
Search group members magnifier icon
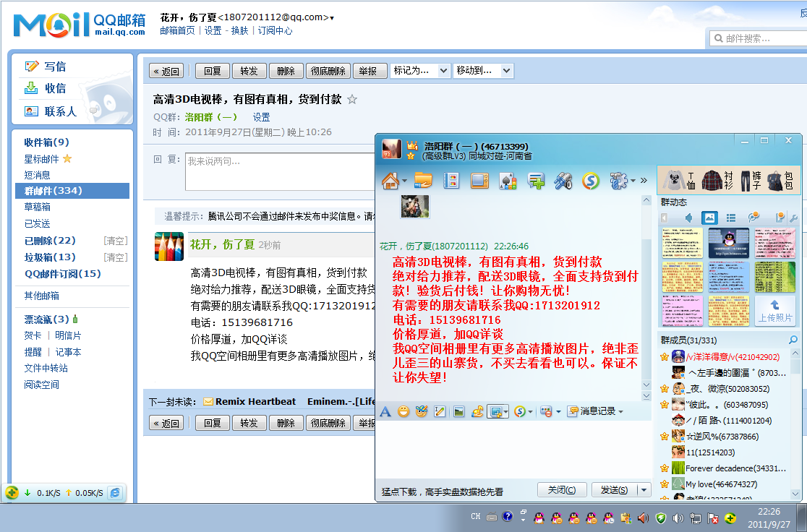[793, 340]
